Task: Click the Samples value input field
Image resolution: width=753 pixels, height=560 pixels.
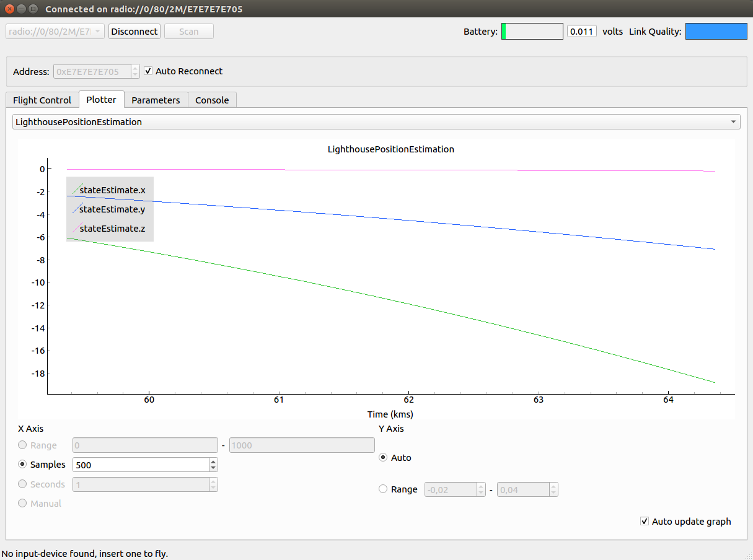Action: coord(140,465)
